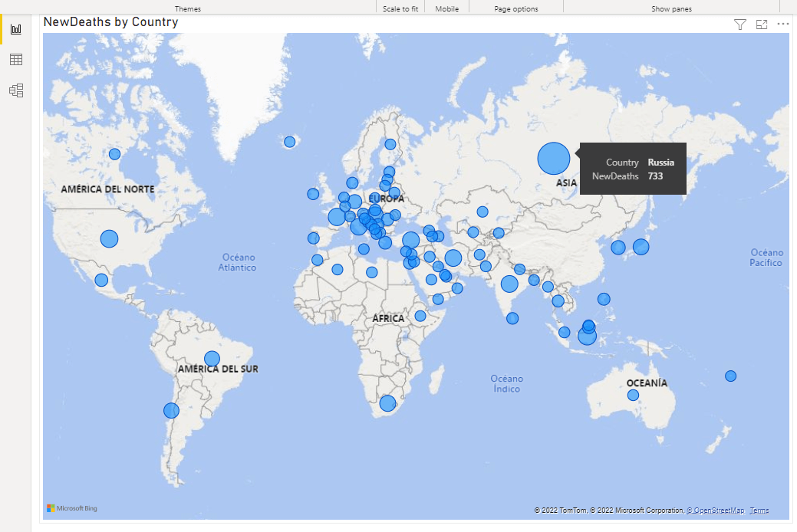
Task: Select the Iceland bubble
Action: tap(290, 142)
